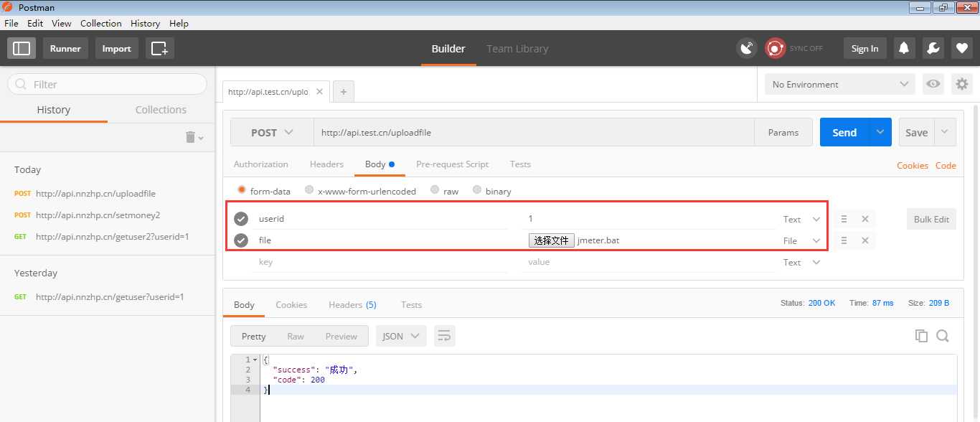Click the request URL field
Image resolution: width=980 pixels, height=422 pixels.
click(x=534, y=132)
